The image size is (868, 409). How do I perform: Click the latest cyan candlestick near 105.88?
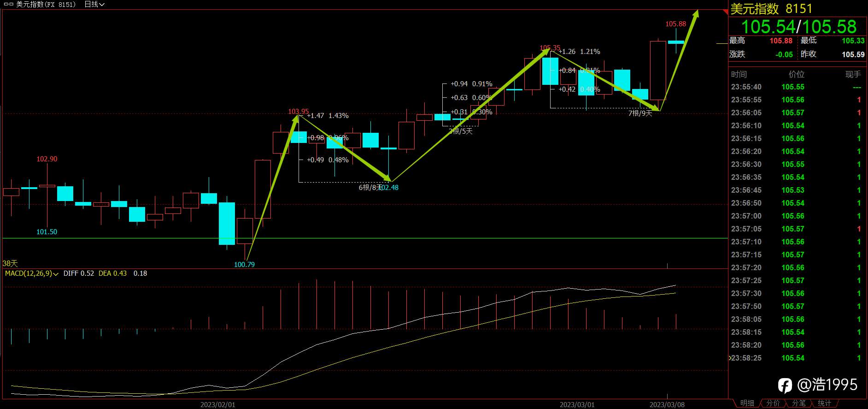(x=676, y=42)
